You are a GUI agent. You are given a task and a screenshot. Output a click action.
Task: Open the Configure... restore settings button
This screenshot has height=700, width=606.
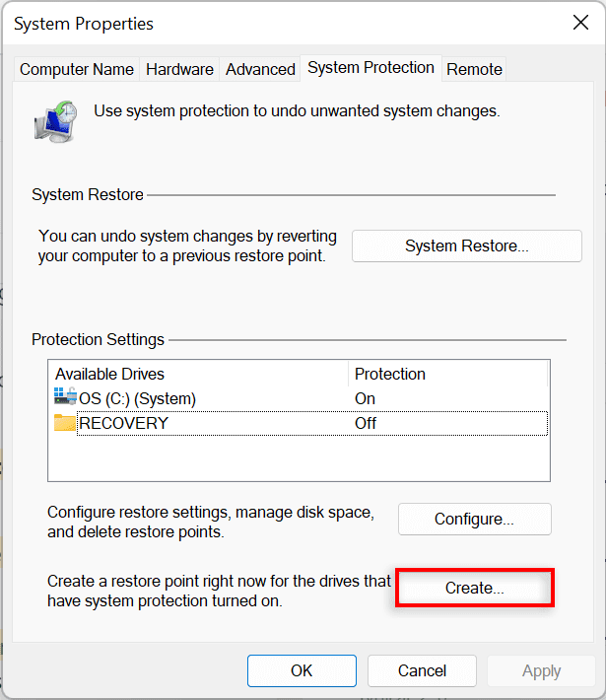pyautogui.click(x=474, y=520)
